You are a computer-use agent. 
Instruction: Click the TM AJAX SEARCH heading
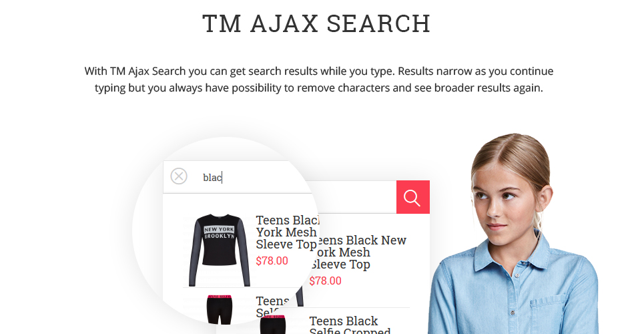click(316, 23)
